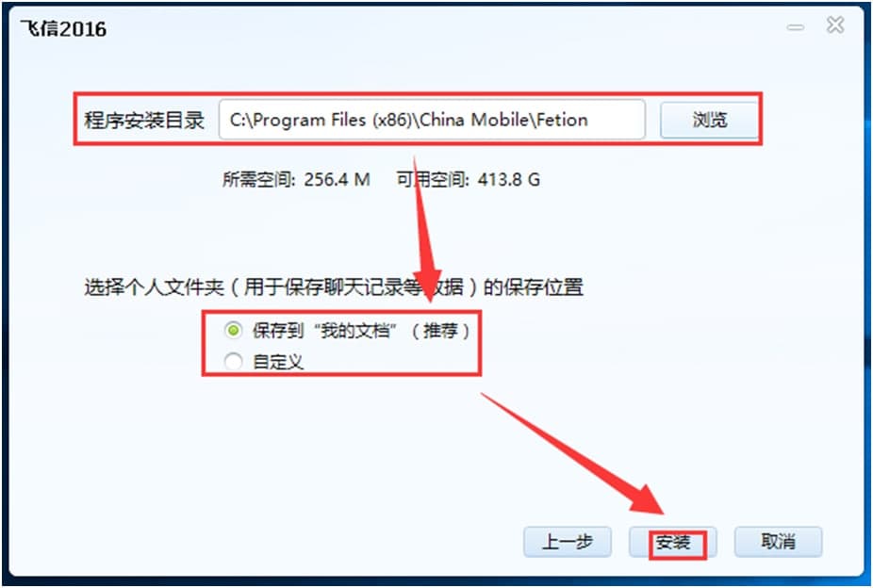Click the 保存到"我的文档" option label text
This screenshot has height=588, width=873.
(324, 331)
